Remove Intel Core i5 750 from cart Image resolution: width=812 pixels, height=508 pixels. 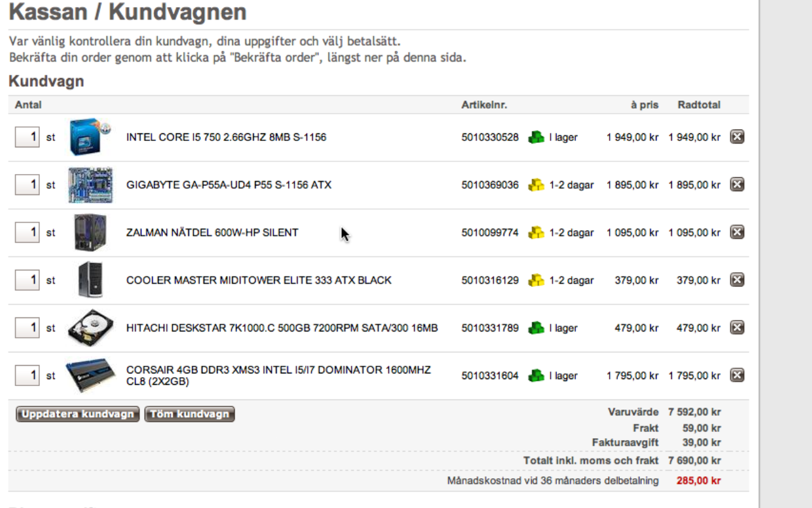(x=737, y=137)
